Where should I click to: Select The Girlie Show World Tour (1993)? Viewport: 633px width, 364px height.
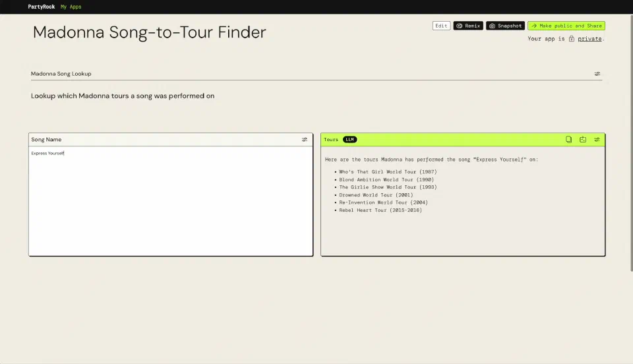coord(388,187)
